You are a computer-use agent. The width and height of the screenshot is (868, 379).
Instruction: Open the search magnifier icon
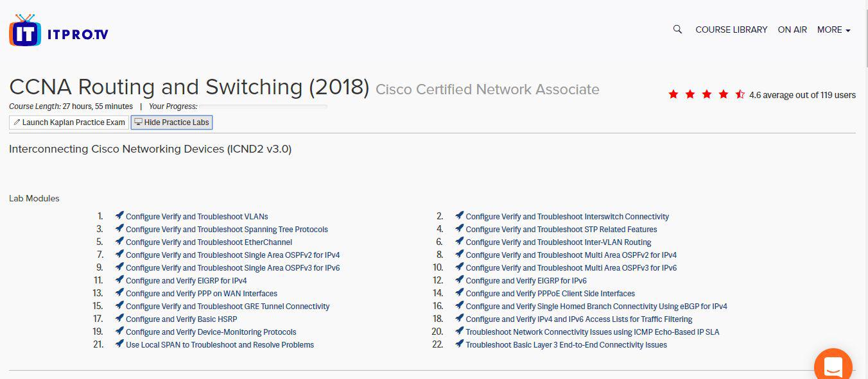(677, 29)
